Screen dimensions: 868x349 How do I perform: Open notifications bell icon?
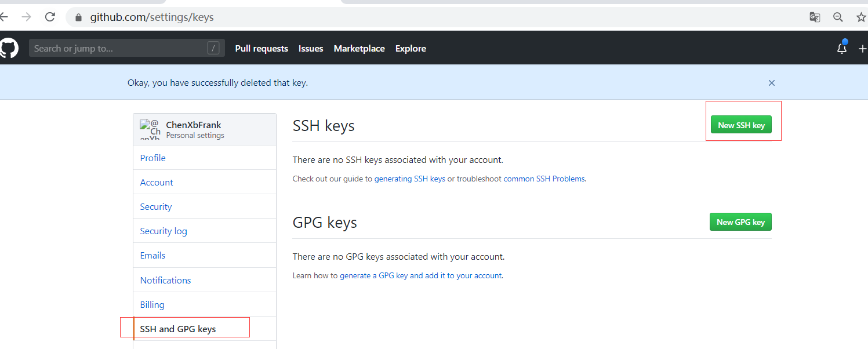coord(842,48)
